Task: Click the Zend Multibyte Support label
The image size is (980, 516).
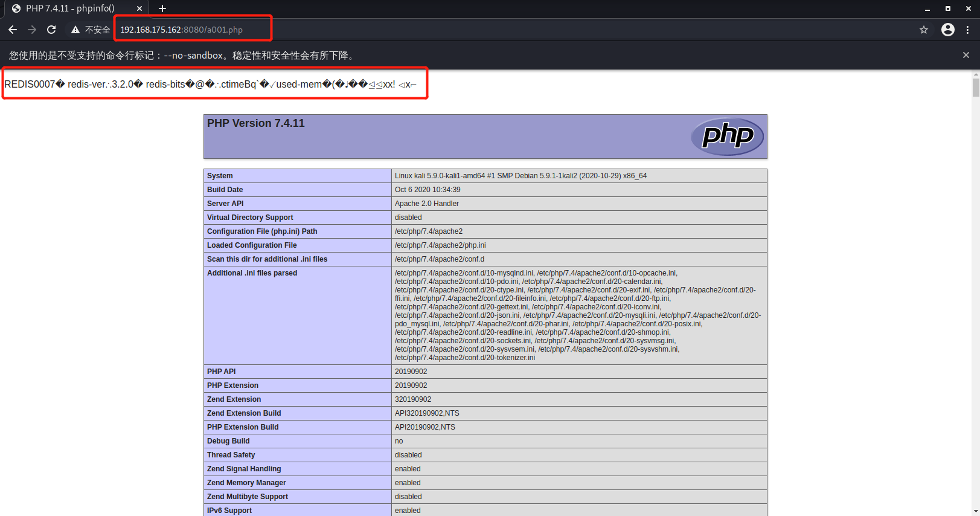Action: click(x=248, y=497)
